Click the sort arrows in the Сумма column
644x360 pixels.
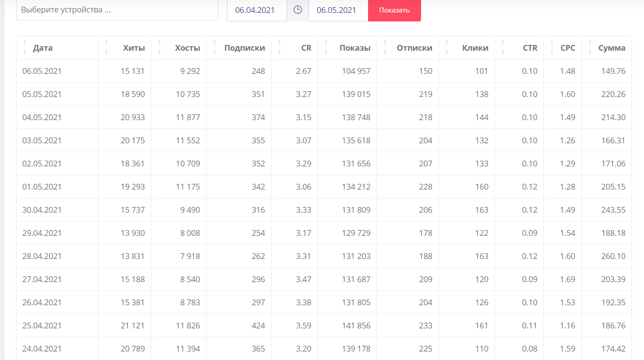click(x=590, y=48)
